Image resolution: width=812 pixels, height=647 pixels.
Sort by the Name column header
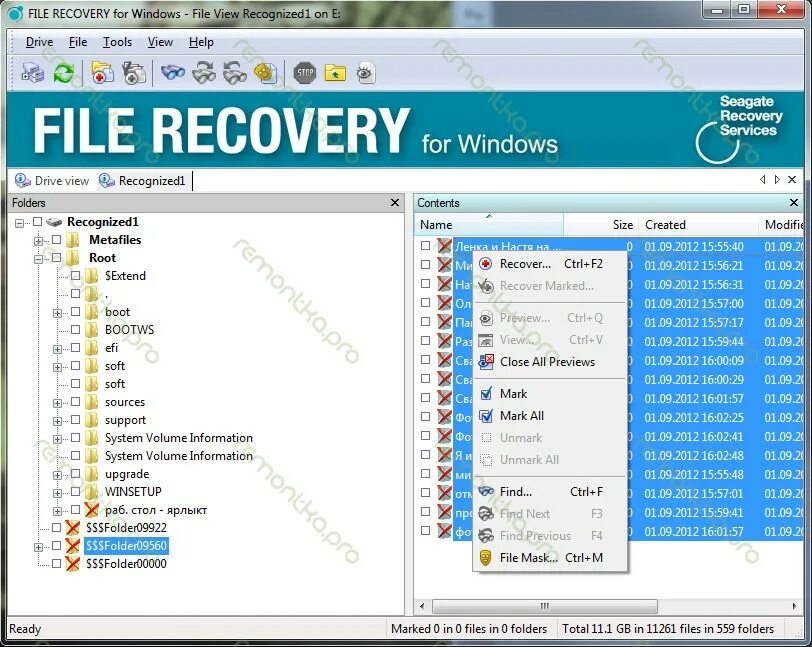(488, 224)
